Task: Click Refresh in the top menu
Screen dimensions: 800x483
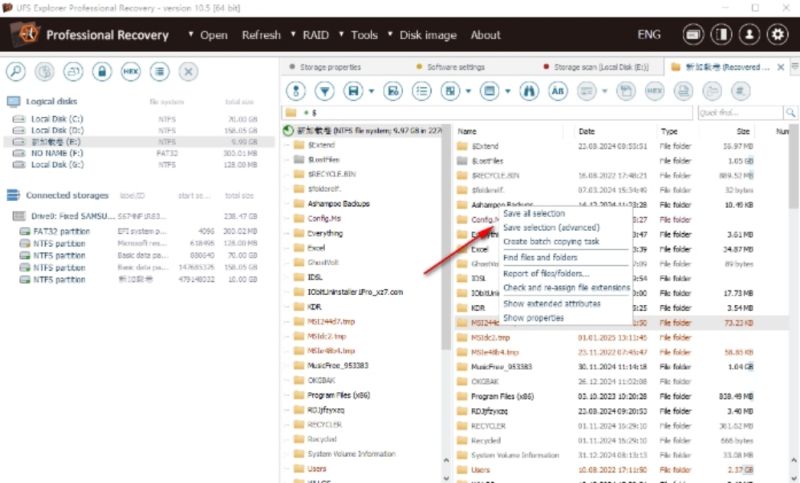Action: point(261,35)
